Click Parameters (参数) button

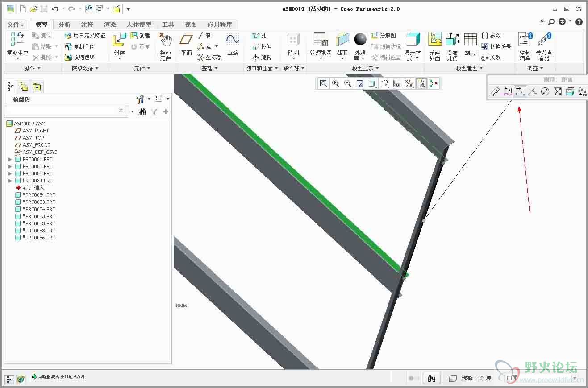tap(492, 36)
